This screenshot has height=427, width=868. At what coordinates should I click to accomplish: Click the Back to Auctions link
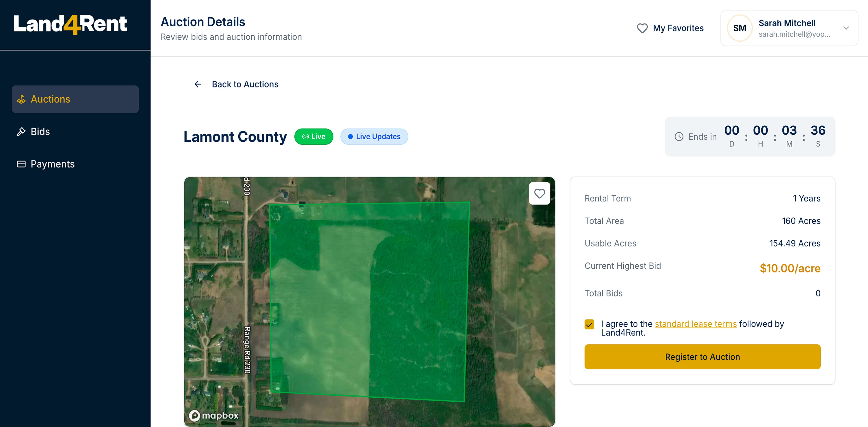coord(245,84)
